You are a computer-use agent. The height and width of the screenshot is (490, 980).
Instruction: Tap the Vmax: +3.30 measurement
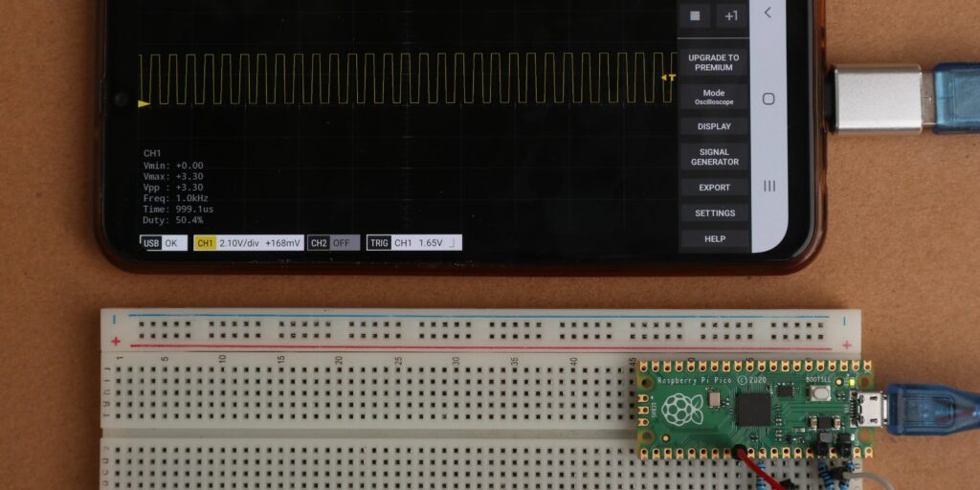[173, 176]
